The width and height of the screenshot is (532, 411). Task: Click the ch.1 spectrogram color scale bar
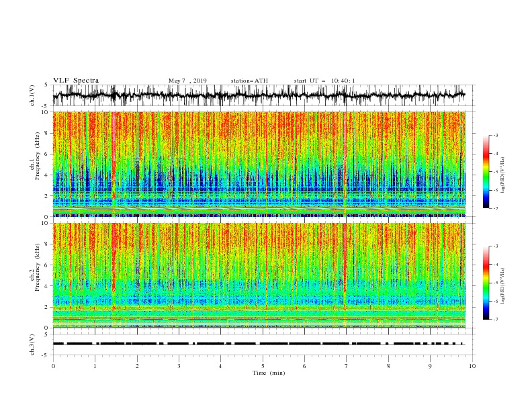coord(486,172)
